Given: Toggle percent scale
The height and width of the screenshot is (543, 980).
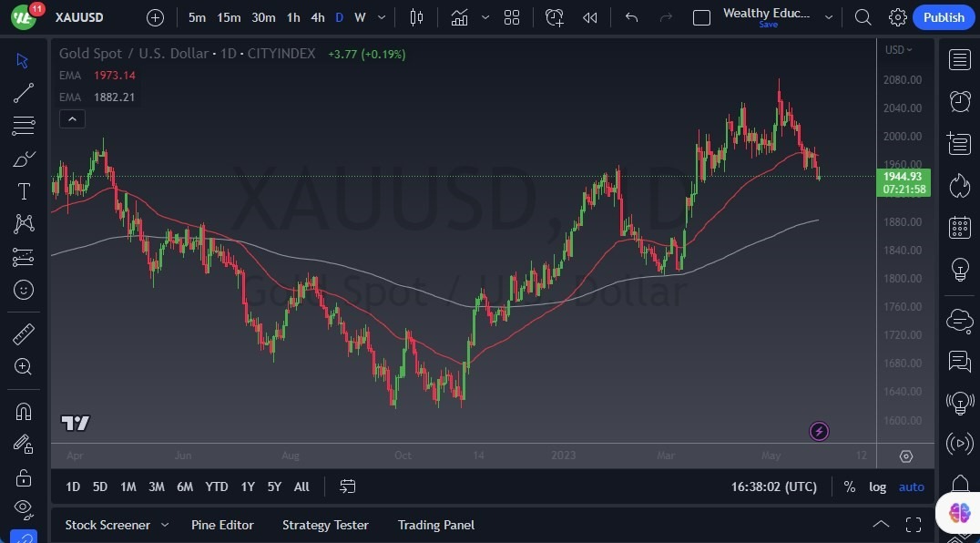Looking at the screenshot, I should pos(849,487).
